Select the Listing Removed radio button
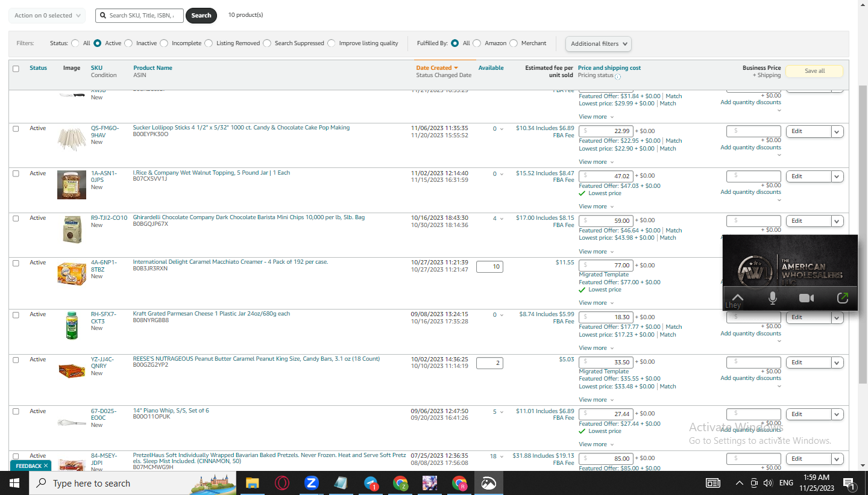 (x=209, y=43)
